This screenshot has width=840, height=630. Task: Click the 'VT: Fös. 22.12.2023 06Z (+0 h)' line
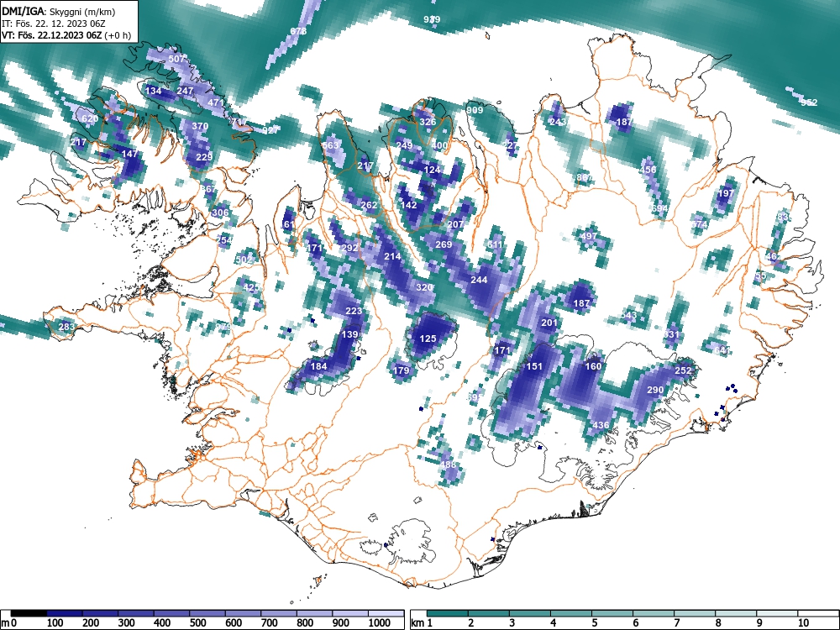(x=66, y=35)
